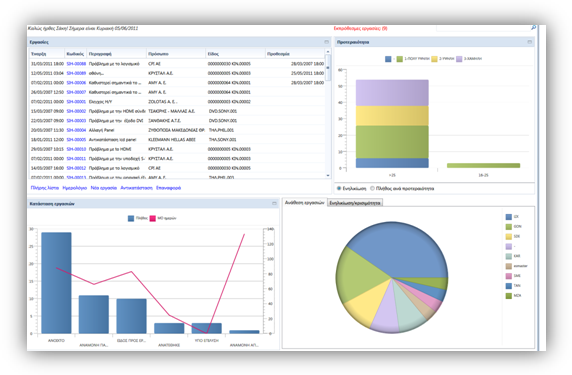Sort by the Έναρξη column header
This screenshot has width=572, height=375.
[47, 54]
